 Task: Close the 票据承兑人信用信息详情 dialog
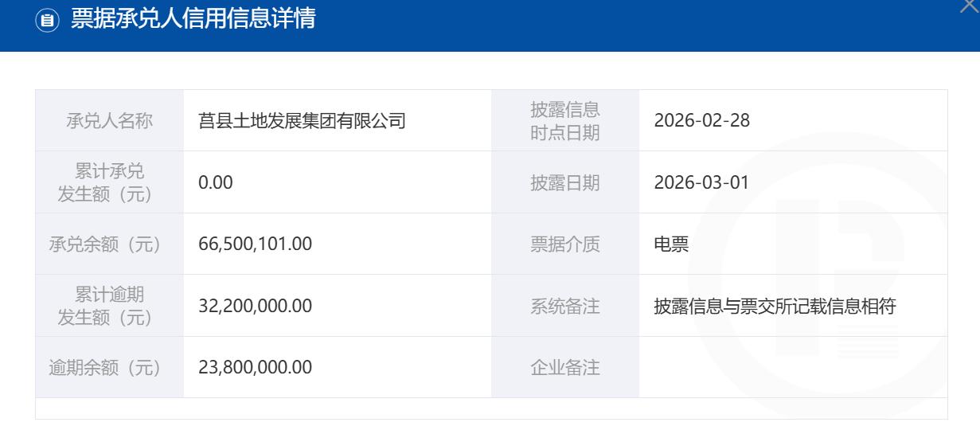point(970,5)
